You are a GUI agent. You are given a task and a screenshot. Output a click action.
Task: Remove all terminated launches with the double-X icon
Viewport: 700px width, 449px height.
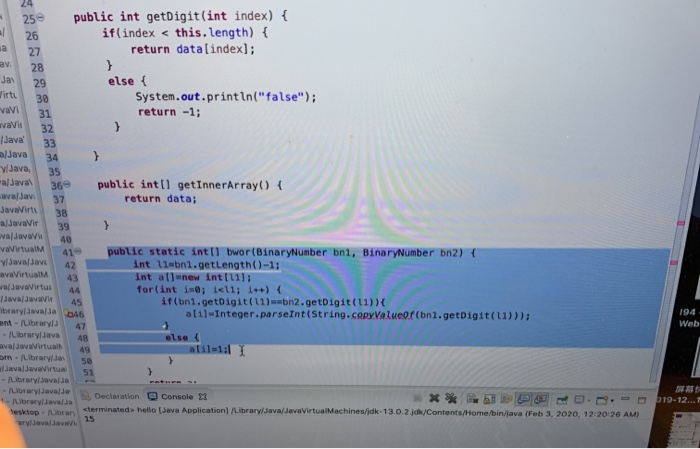click(451, 398)
